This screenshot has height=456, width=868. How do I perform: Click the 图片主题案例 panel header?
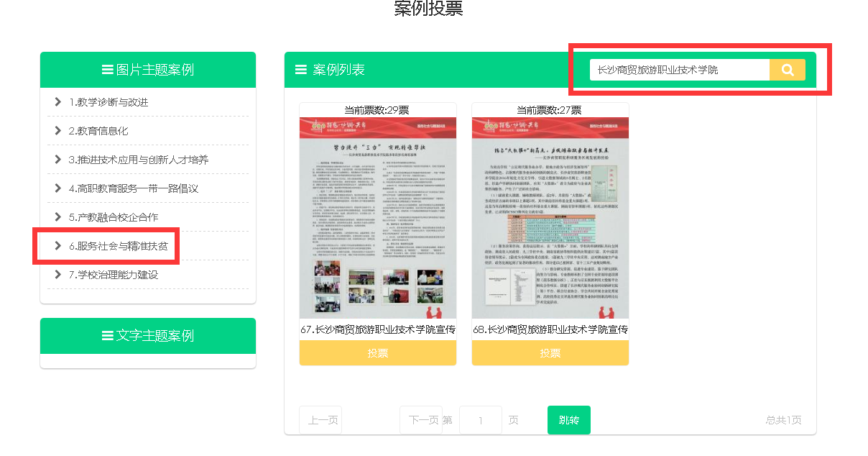[148, 70]
